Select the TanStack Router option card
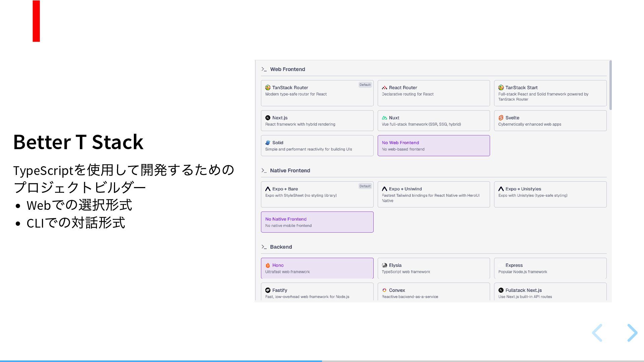Image resolution: width=644 pixels, height=362 pixels. point(317,93)
